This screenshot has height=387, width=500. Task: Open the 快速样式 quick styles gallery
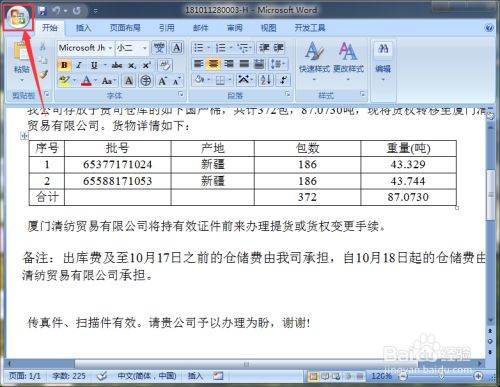pyautogui.click(x=314, y=61)
